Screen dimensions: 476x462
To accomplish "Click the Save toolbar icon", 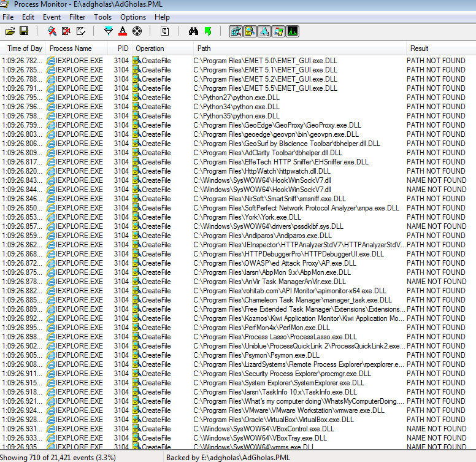I will point(24,31).
